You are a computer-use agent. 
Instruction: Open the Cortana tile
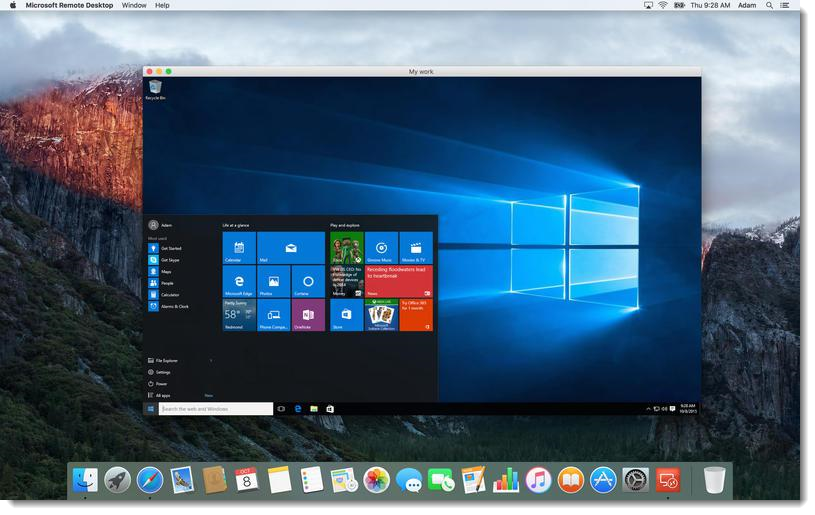pyautogui.click(x=309, y=281)
